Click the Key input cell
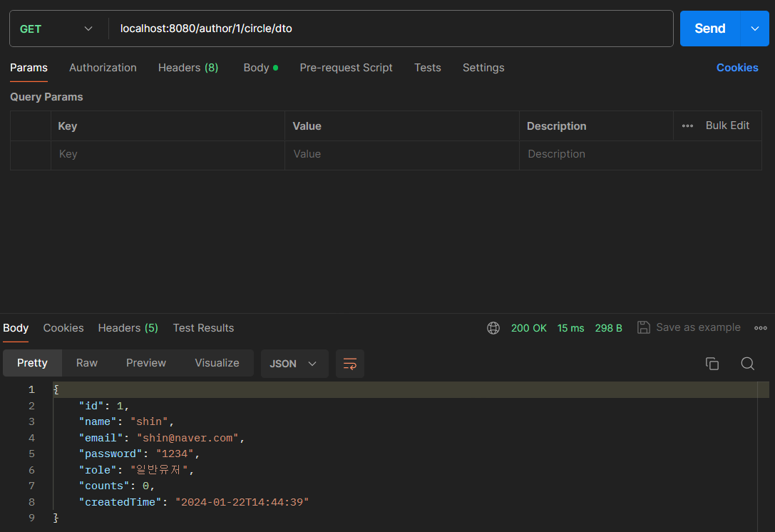Viewport: 775px width, 532px height. pos(168,154)
